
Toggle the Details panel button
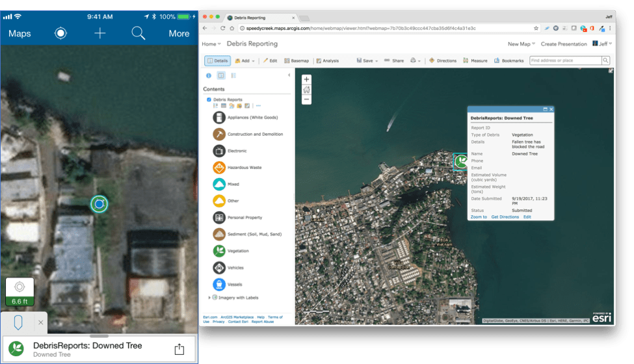click(x=217, y=60)
